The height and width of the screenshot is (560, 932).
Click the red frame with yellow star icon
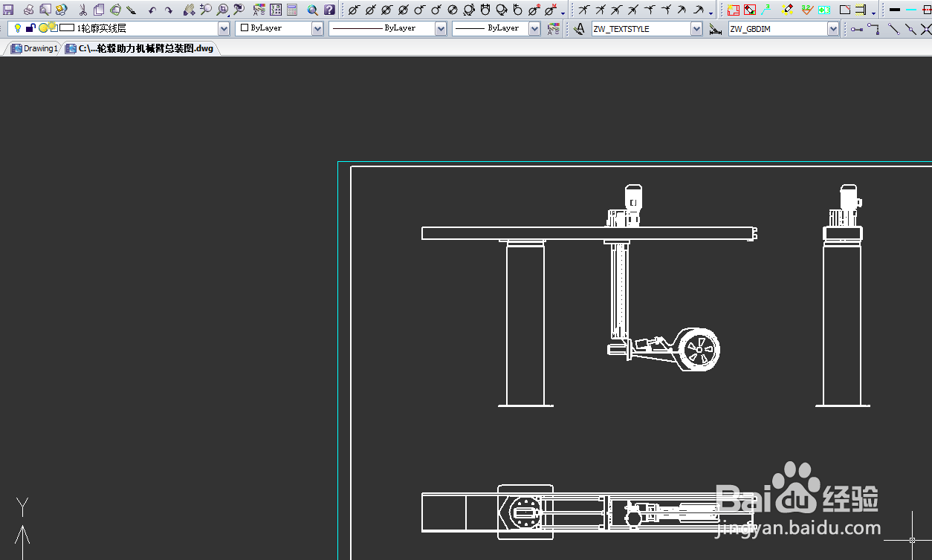pyautogui.click(x=734, y=10)
